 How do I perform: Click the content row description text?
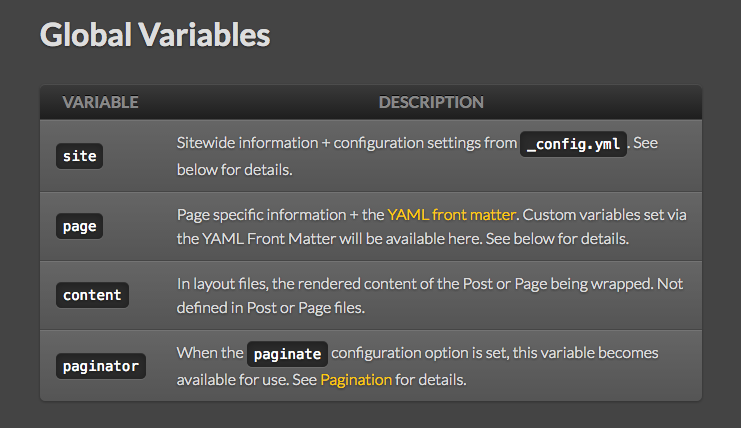430,296
